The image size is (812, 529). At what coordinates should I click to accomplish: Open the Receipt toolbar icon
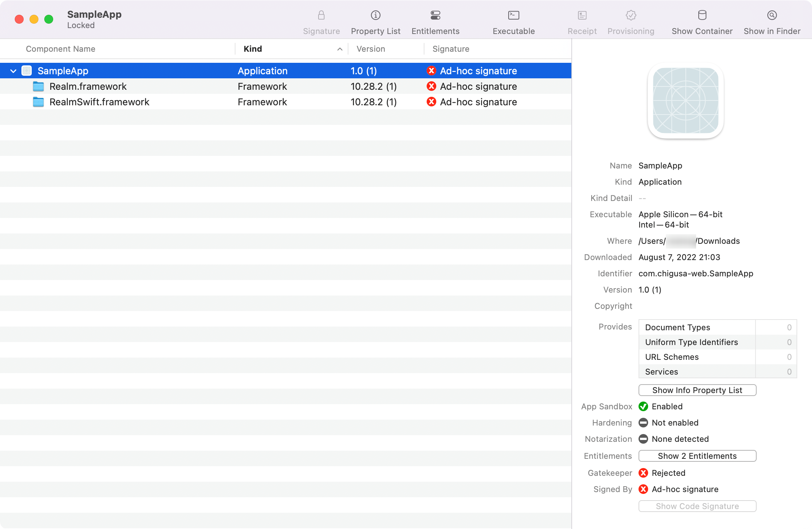point(582,15)
